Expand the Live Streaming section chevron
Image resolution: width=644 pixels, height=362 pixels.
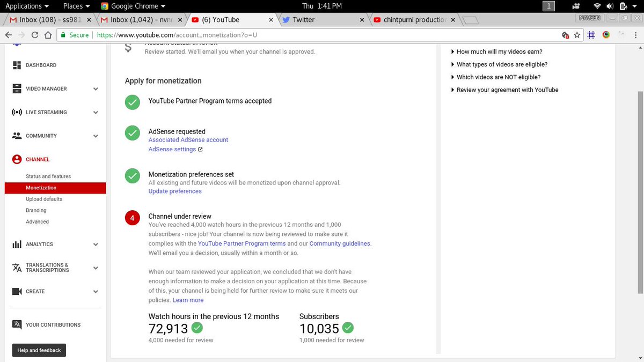point(96,113)
